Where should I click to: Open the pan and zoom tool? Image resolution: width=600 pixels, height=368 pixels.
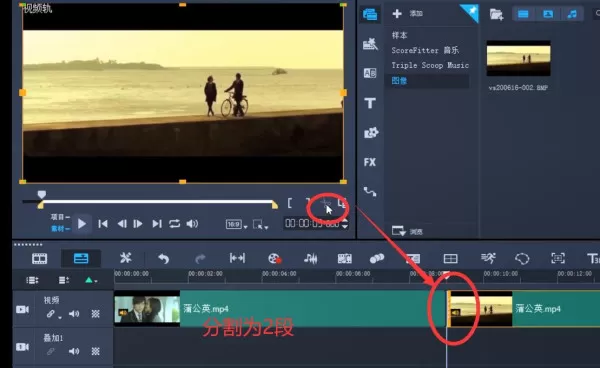point(558,258)
